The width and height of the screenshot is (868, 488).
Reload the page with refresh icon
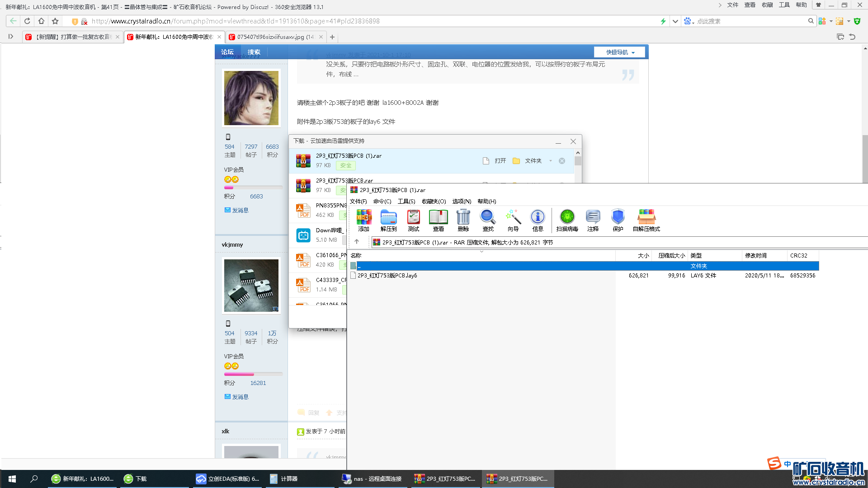click(x=27, y=21)
